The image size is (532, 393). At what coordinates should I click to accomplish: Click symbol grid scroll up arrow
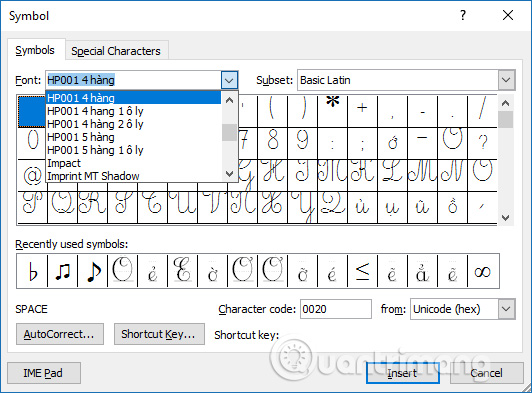click(506, 103)
